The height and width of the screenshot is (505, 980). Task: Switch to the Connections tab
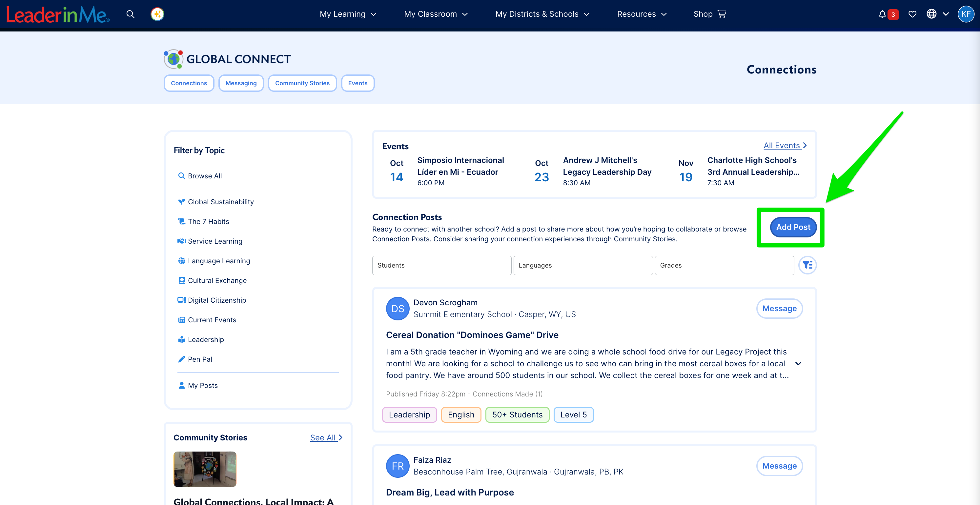coord(189,83)
